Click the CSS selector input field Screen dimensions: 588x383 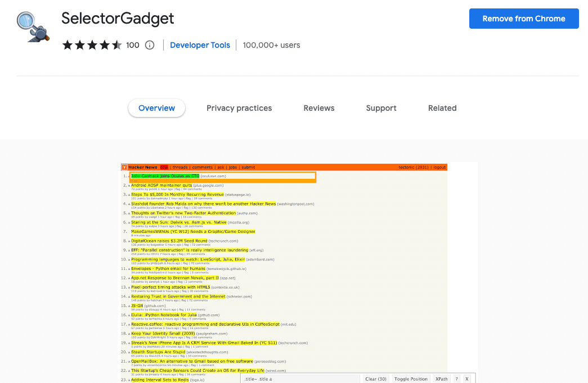(x=300, y=379)
